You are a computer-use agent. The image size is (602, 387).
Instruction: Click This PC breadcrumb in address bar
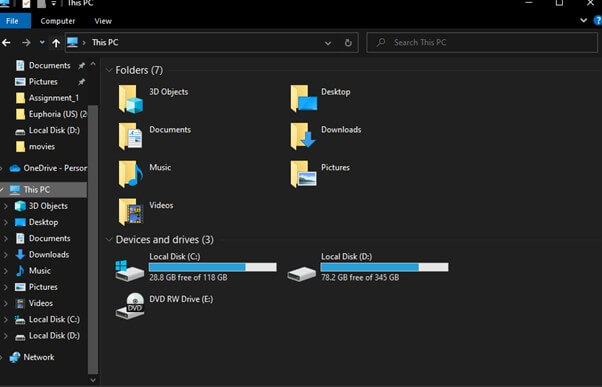tap(105, 42)
